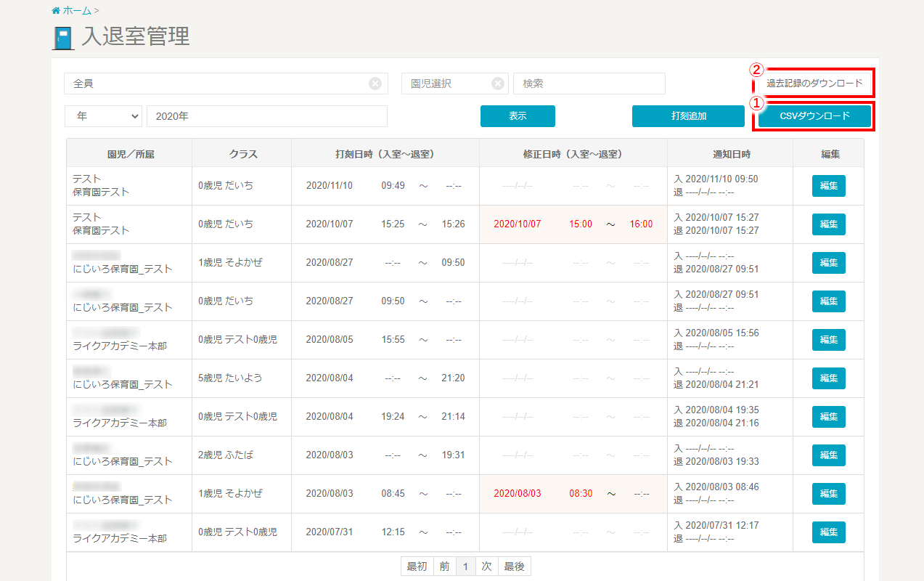
Task: Clear the 全員 filter field
Action: pyautogui.click(x=375, y=84)
